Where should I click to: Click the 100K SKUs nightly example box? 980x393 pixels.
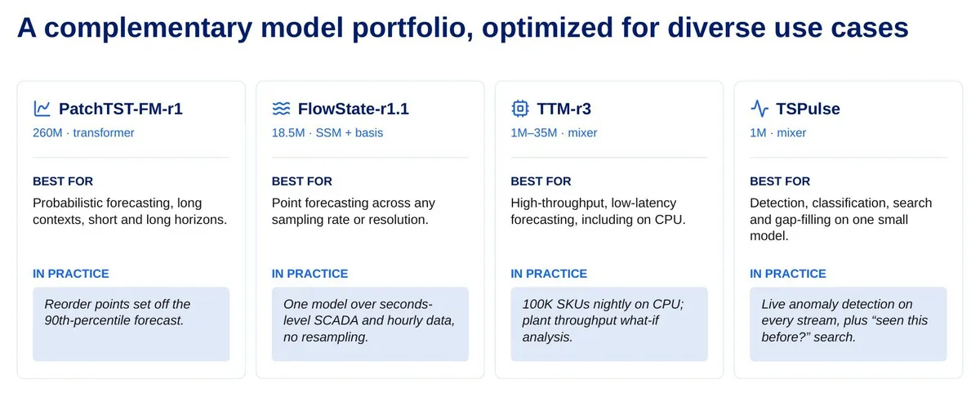click(x=609, y=324)
